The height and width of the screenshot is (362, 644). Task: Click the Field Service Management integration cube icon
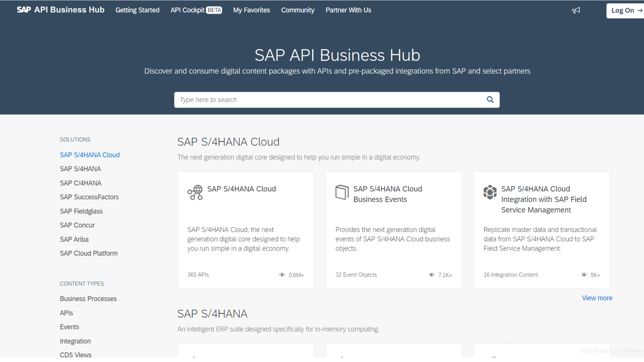click(490, 192)
